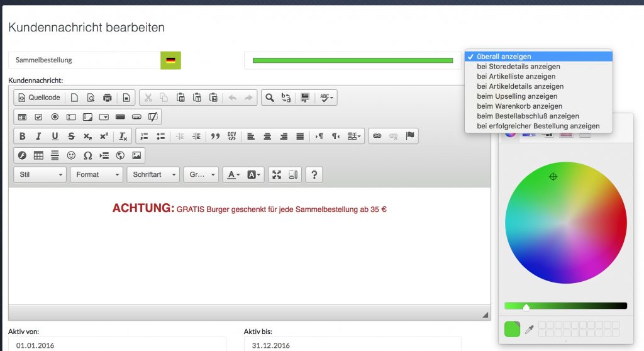This screenshot has height=351, width=644.
Task: Toggle strikethrough formatting
Action: coord(71,136)
